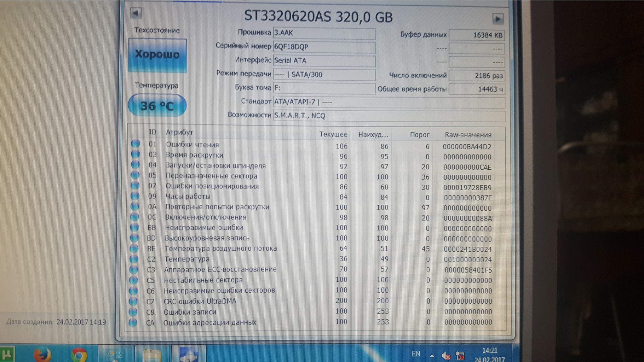
Task: Click the Прошивка field 3.AAK
Action: click(x=324, y=33)
